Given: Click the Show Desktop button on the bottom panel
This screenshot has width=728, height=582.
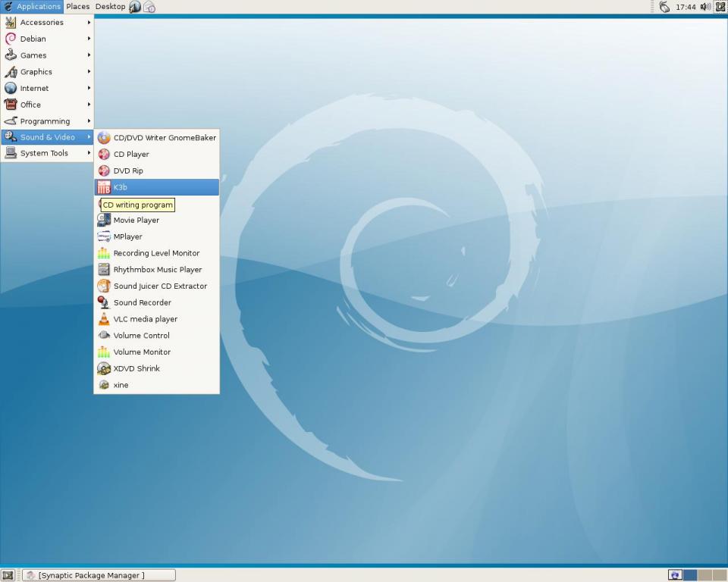Looking at the screenshot, I should point(8,575).
